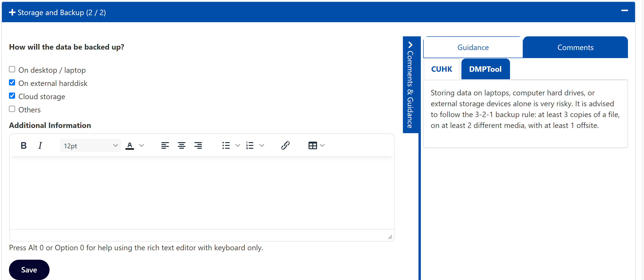Collapse the Comments & Guidance panel
Image resolution: width=644 pixels, height=280 pixels.
coord(410,45)
